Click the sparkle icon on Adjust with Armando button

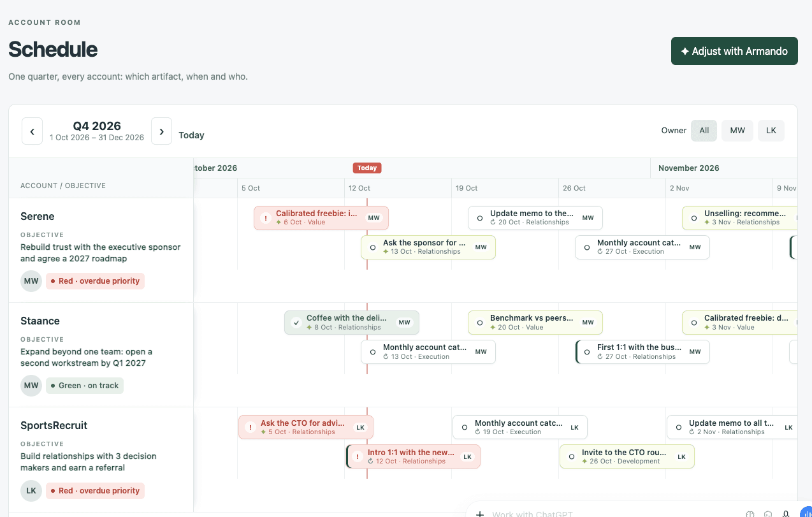coord(685,52)
